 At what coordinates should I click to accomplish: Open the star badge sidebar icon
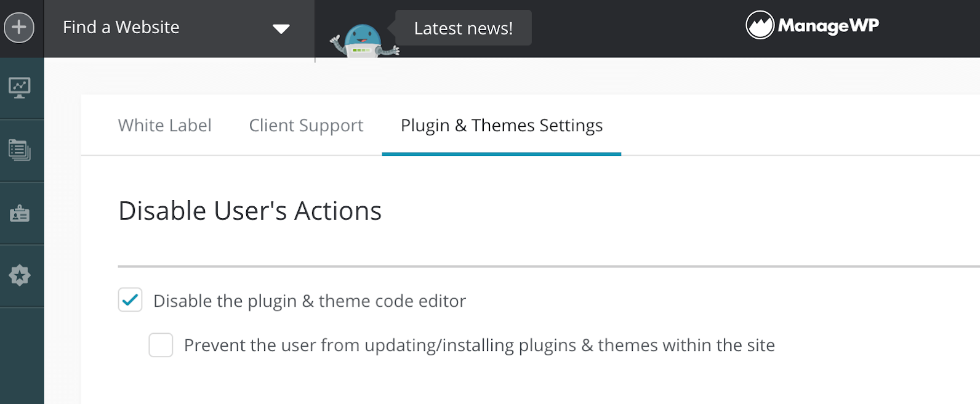(x=20, y=275)
